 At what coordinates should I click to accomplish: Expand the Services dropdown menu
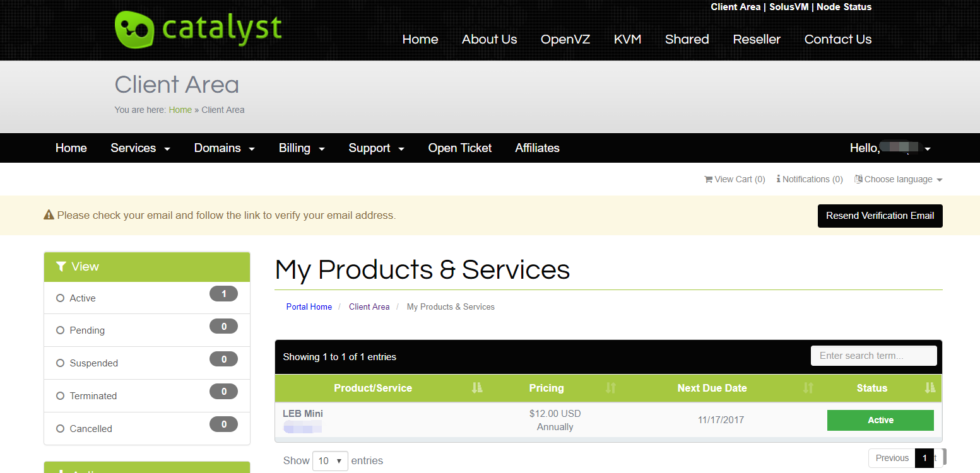(x=140, y=148)
